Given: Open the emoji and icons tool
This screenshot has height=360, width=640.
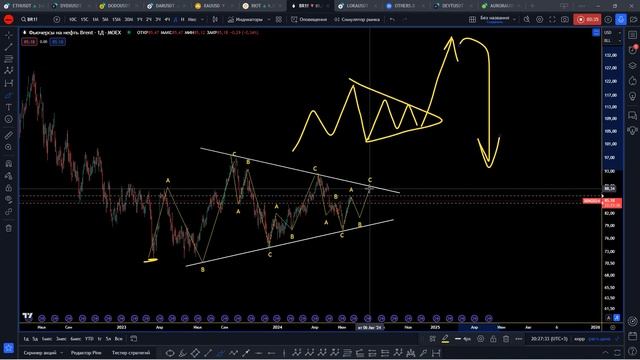Looking at the screenshot, I should coord(9,119).
